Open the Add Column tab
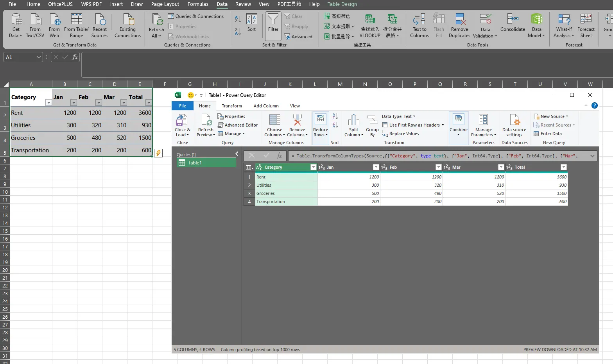Viewport: 613px width, 364px height. point(266,106)
